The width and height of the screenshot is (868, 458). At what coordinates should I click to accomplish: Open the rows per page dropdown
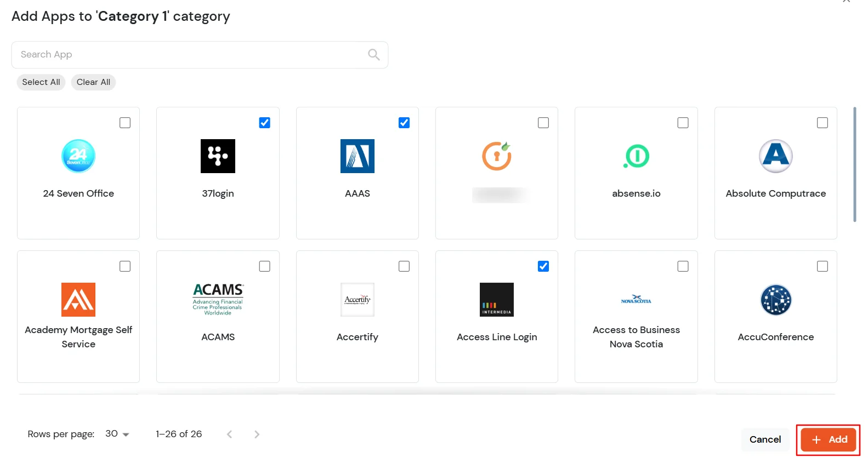click(x=117, y=434)
